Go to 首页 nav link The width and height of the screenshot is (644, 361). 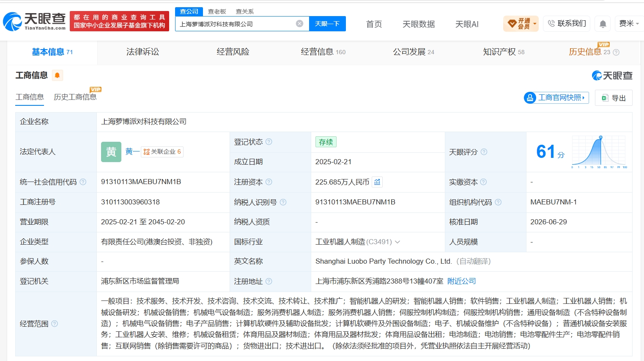(x=374, y=24)
